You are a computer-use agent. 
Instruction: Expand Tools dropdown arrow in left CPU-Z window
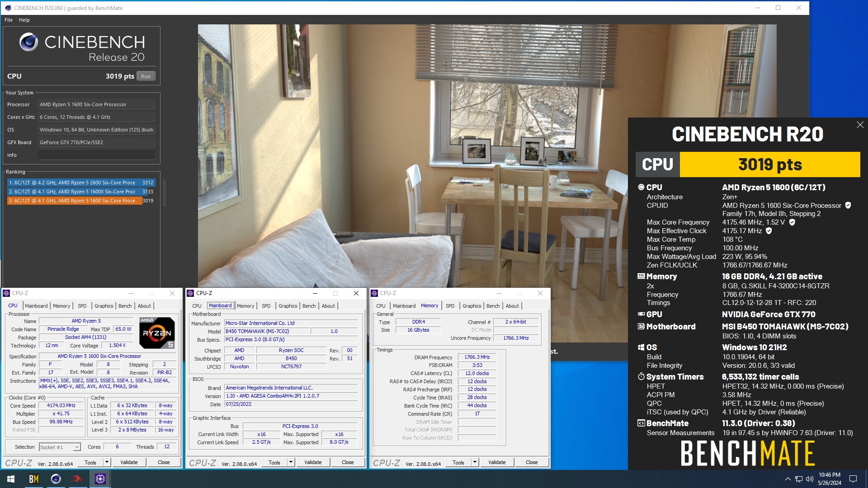pyautogui.click(x=107, y=462)
